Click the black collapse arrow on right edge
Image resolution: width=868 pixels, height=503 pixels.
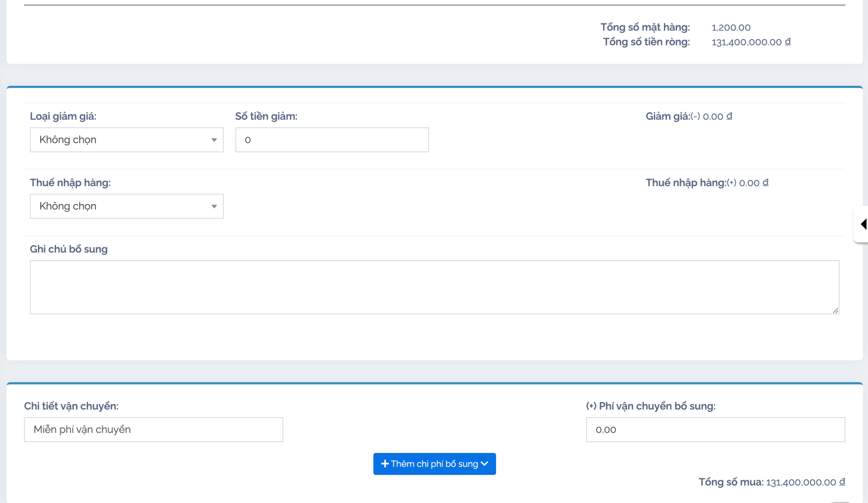click(x=863, y=224)
